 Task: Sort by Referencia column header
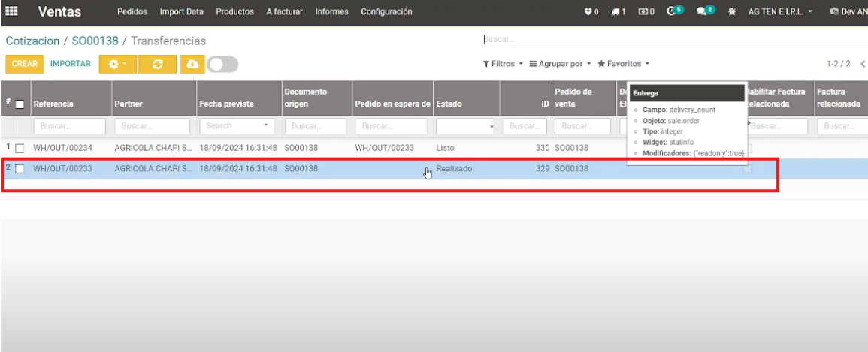pyautogui.click(x=53, y=104)
